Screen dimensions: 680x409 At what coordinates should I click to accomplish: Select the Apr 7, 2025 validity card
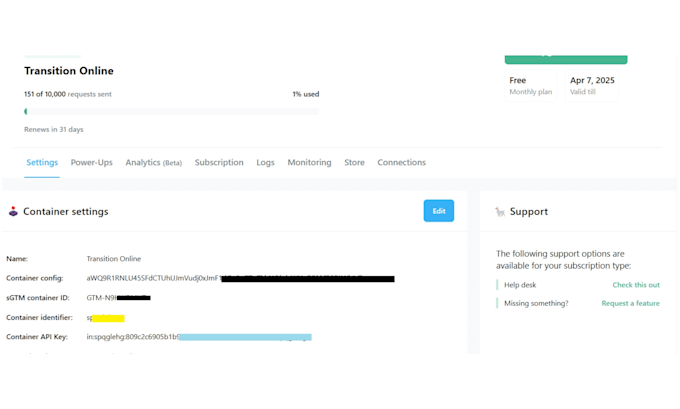[x=592, y=85]
